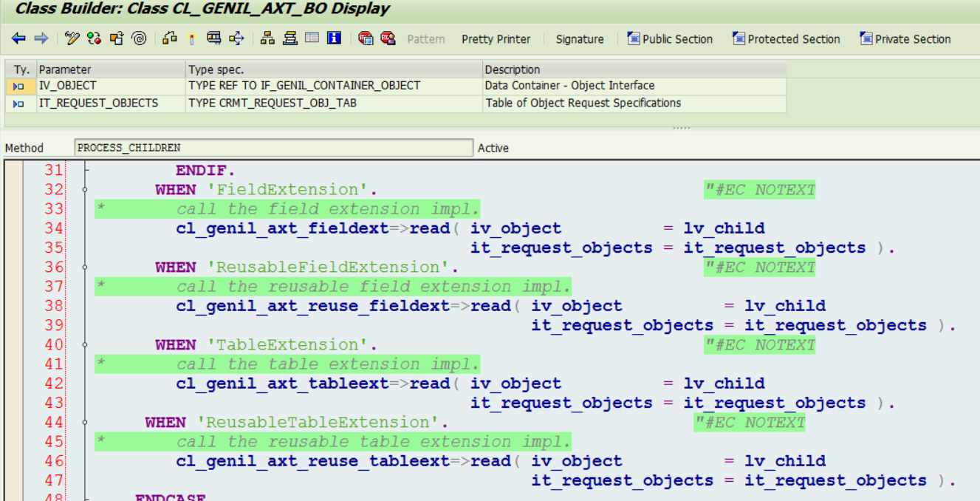Click TYPE REF TO IF_GENIL_CONTAINER_OBJECT cell
This screenshot has width=980, height=501.
[334, 86]
